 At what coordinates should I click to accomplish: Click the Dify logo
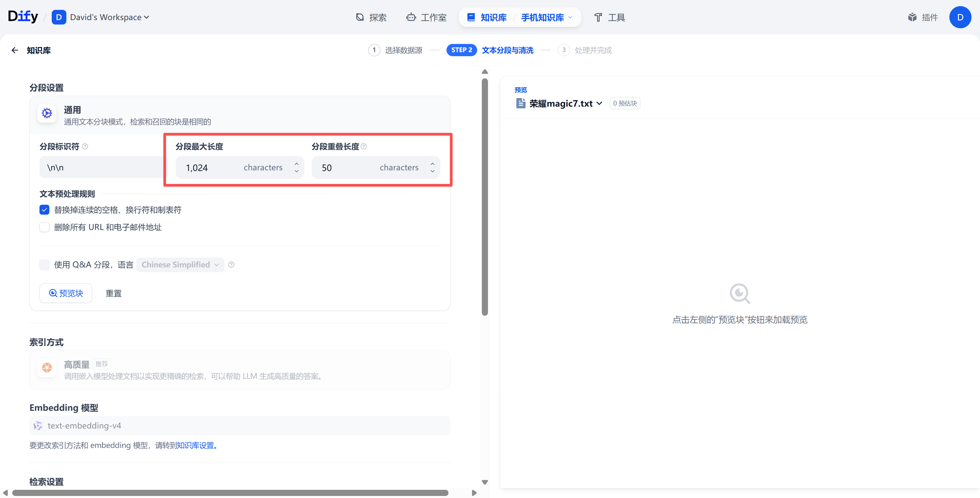[23, 17]
